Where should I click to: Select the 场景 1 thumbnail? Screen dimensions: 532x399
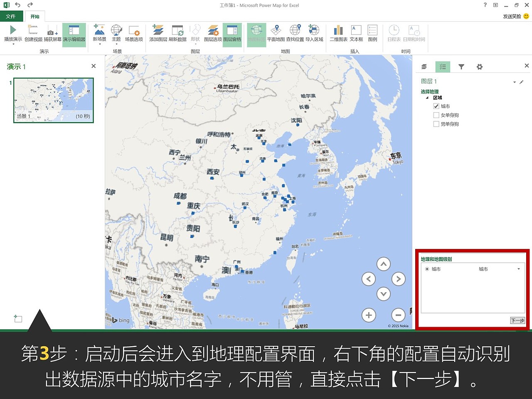coord(53,100)
